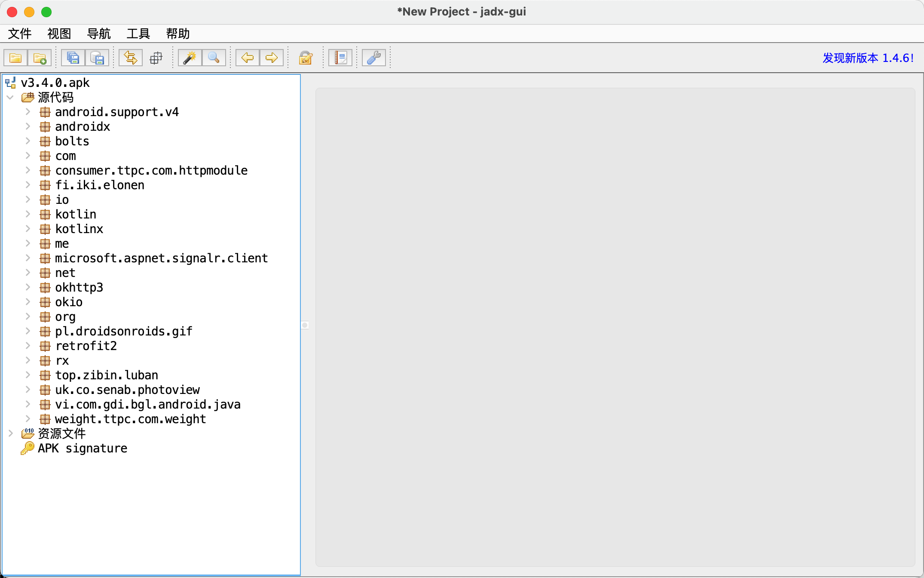Screen dimensions: 924x578
Task: Expand the weight.ttpc.com.weight package
Action: [x=28, y=419]
